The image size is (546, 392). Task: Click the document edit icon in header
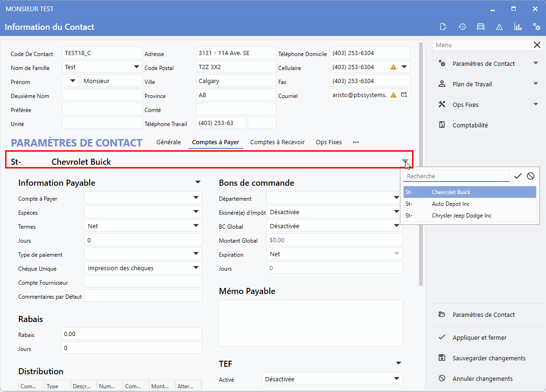tap(443, 27)
